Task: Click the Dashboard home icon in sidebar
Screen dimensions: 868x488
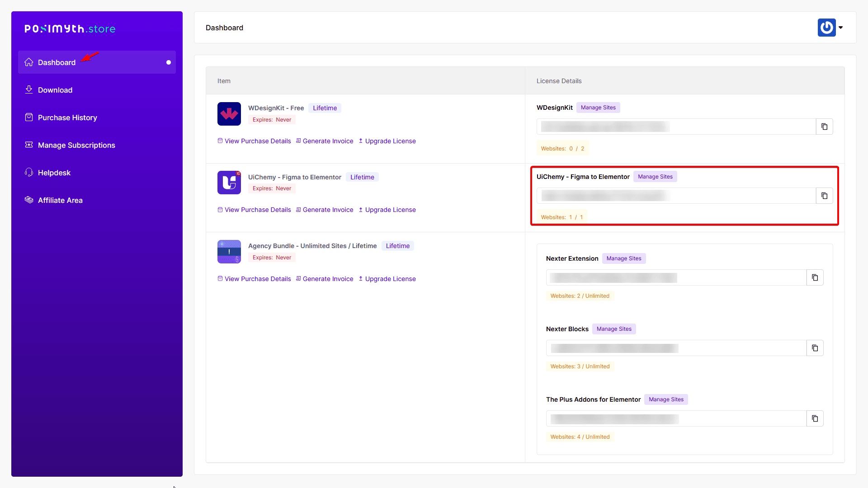Action: (x=29, y=62)
